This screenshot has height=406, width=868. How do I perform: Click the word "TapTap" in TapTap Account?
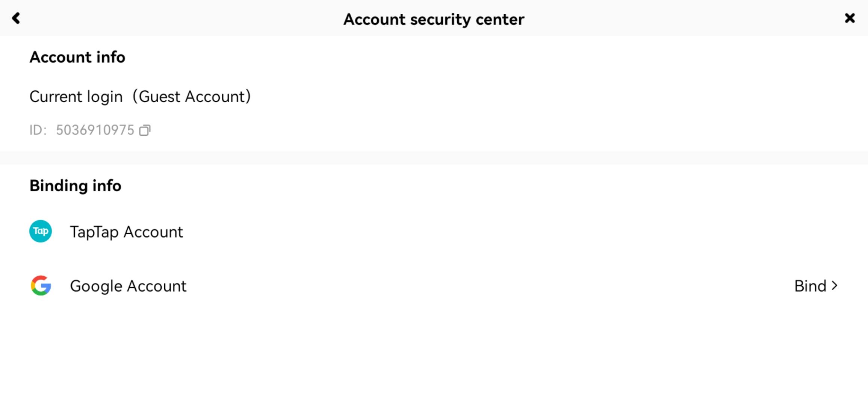click(x=94, y=232)
